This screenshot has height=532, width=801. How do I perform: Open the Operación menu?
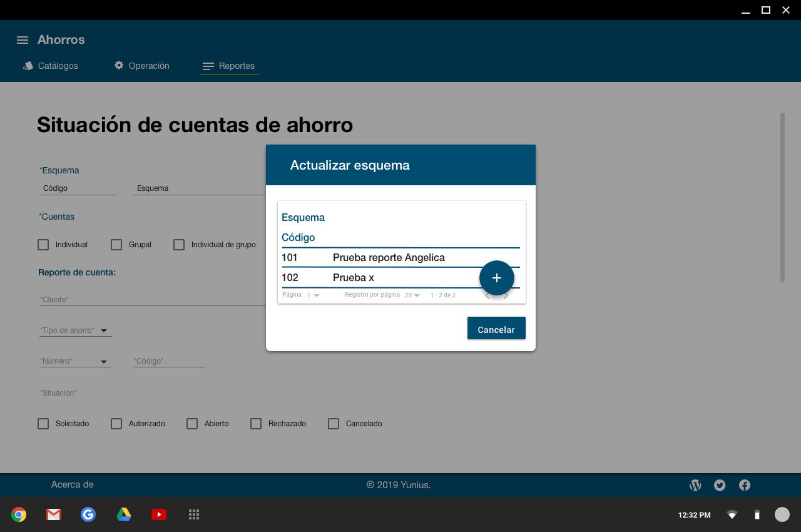pos(141,66)
